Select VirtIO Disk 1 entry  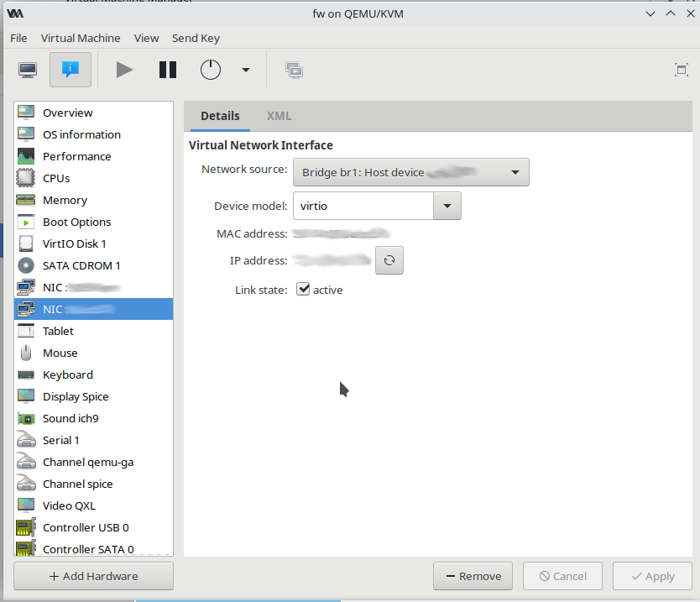pyautogui.click(x=94, y=243)
